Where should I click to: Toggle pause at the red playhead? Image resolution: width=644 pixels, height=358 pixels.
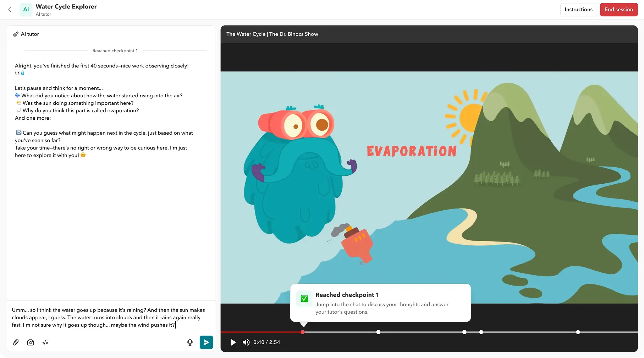tap(303, 332)
